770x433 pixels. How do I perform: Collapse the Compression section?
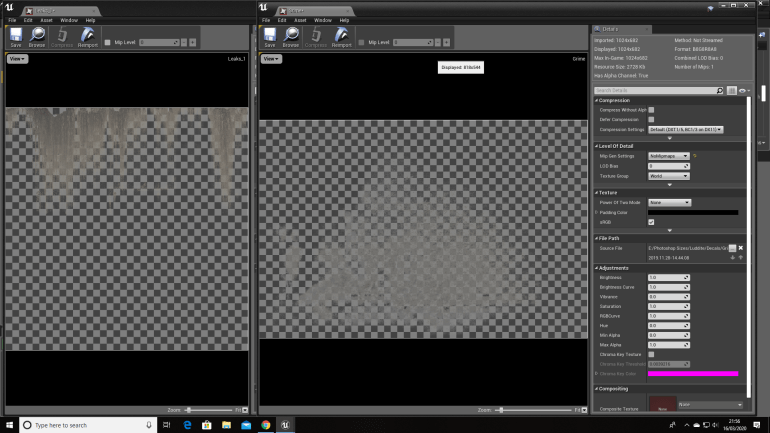point(597,100)
